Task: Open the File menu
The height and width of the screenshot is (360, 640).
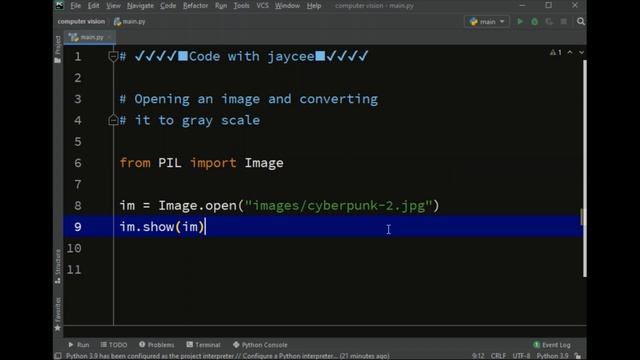Action: 76,6
